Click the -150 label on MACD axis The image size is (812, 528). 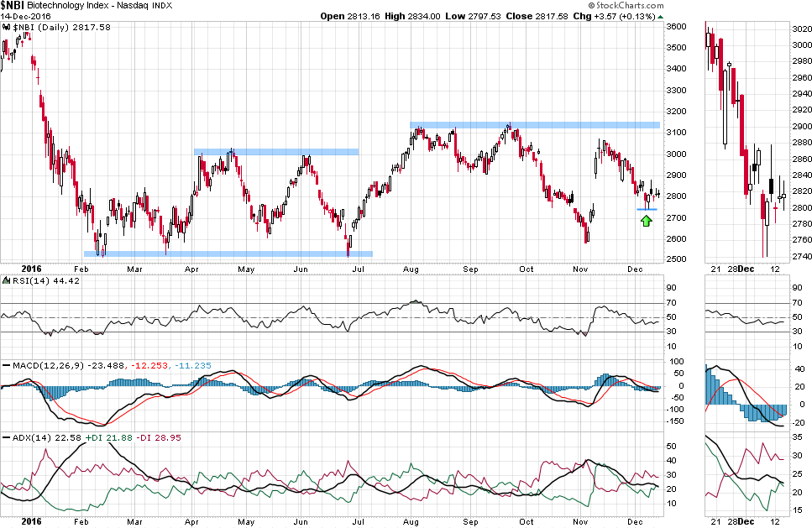tap(673, 421)
